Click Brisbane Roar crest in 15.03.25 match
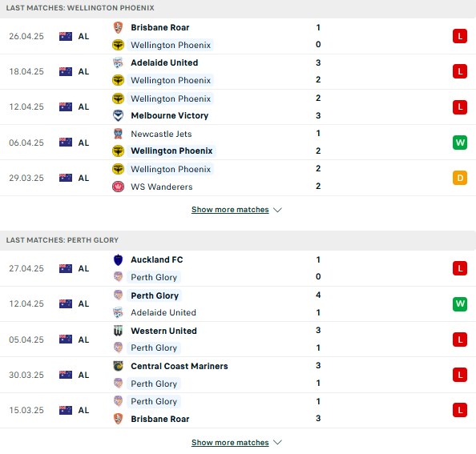Image resolution: width=476 pixels, height=454 pixels. 118,419
